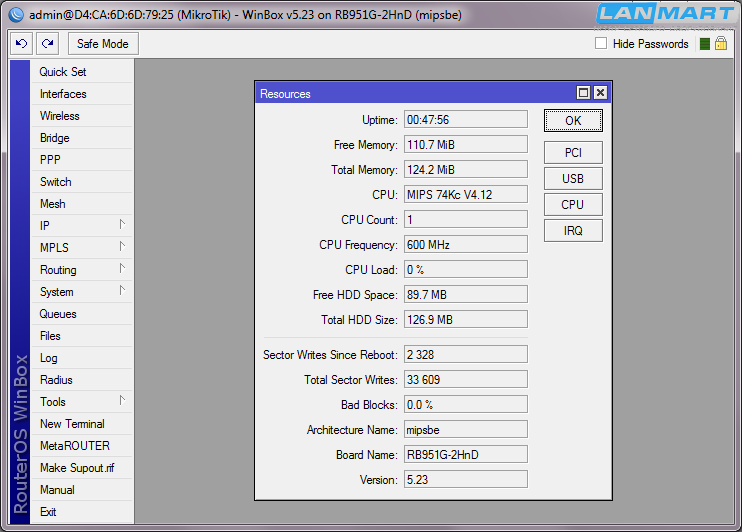742x532 pixels.
Task: Click the Redo arrow icon
Action: coord(47,44)
